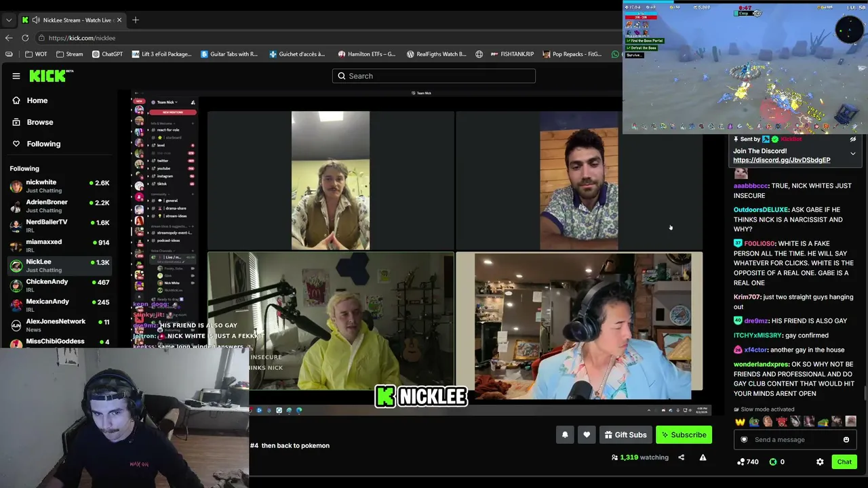The width and height of the screenshot is (868, 488).
Task: Open the ChatGPT bookmark
Action: (x=107, y=54)
